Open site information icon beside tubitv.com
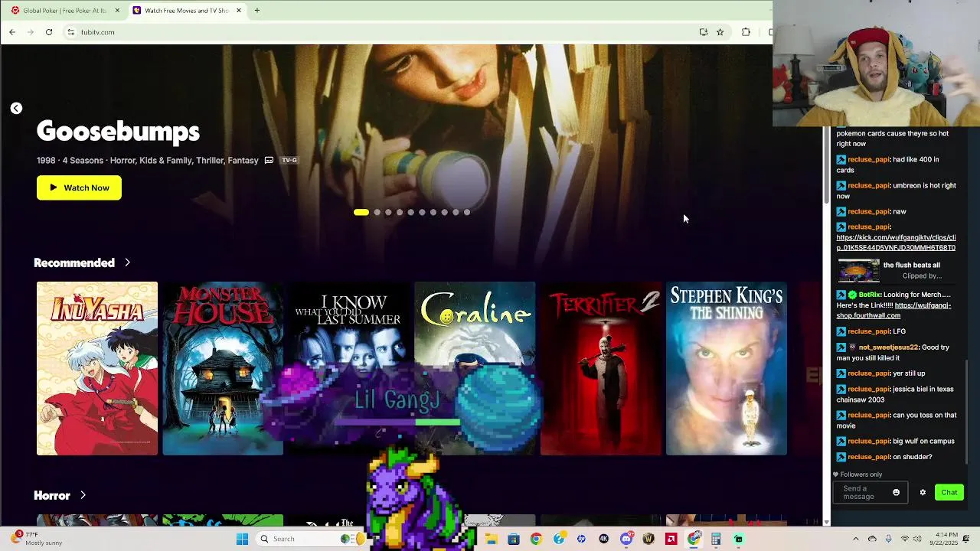Image resolution: width=980 pixels, height=551 pixels. tap(70, 32)
